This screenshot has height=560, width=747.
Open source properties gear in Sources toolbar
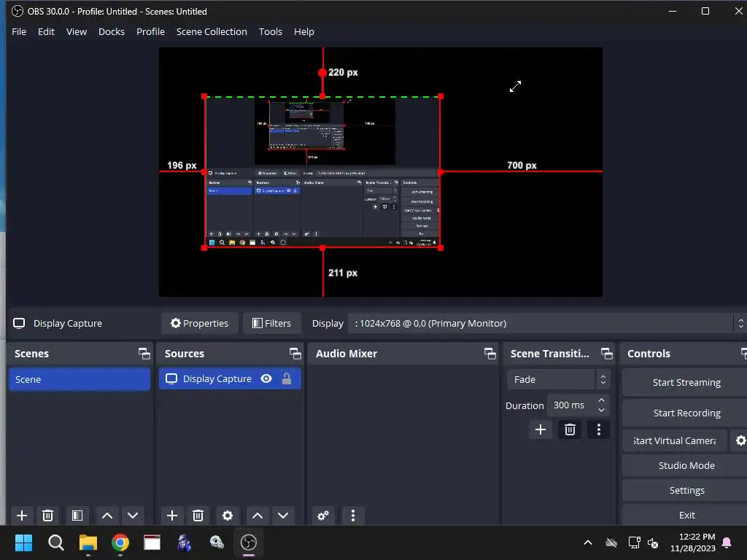(x=228, y=516)
